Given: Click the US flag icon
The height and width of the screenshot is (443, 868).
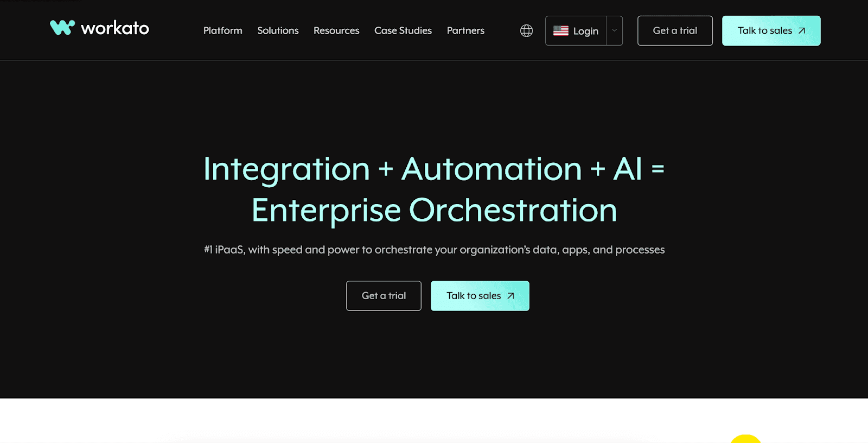Looking at the screenshot, I should coord(560,31).
